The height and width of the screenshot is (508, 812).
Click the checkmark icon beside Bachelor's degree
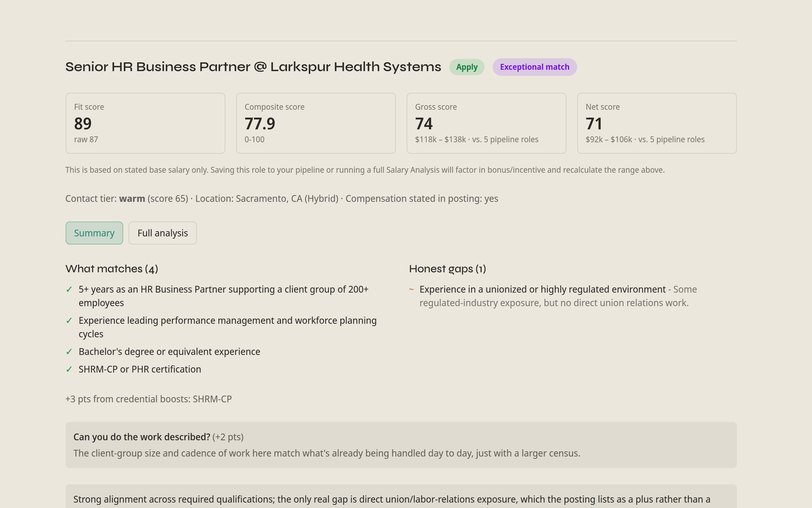click(69, 352)
